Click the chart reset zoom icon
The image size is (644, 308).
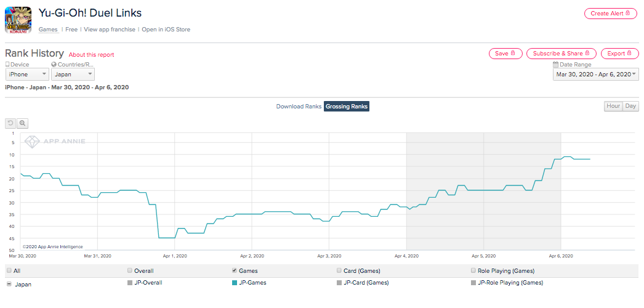pyautogui.click(x=10, y=123)
